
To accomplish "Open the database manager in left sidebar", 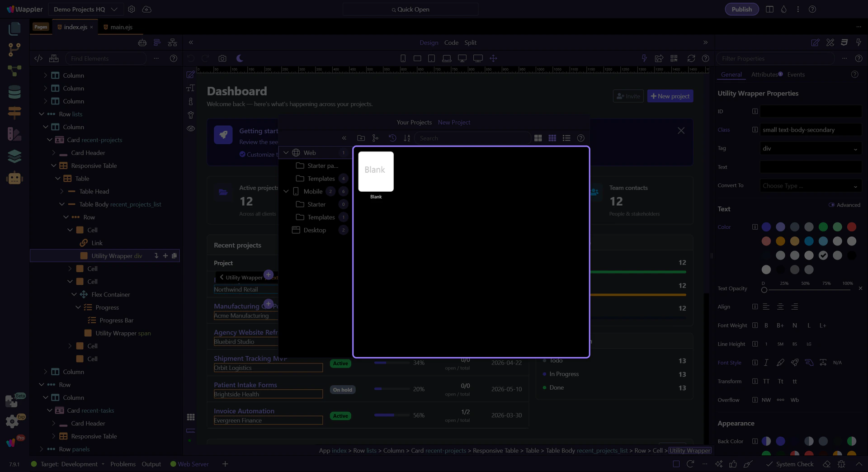I will pos(14,92).
